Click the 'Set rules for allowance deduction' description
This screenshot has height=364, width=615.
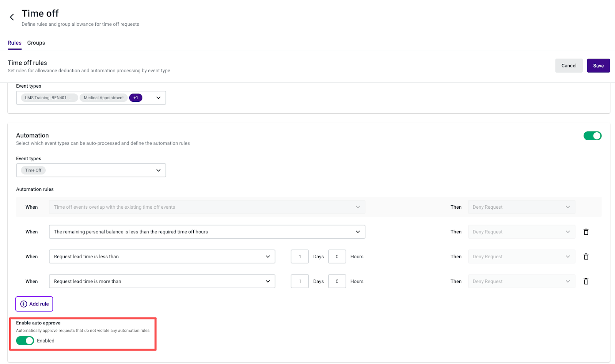point(89,71)
